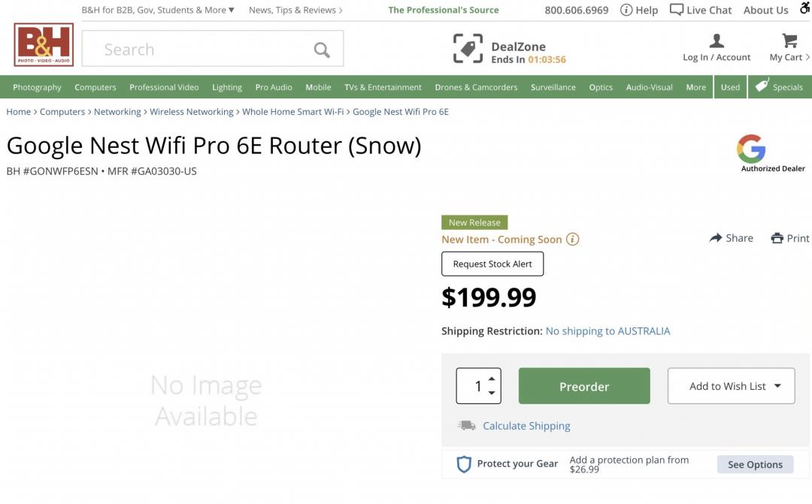Viewport: 812px width, 504px height.
Task: Open the Live Chat bubble icon
Action: point(677,10)
